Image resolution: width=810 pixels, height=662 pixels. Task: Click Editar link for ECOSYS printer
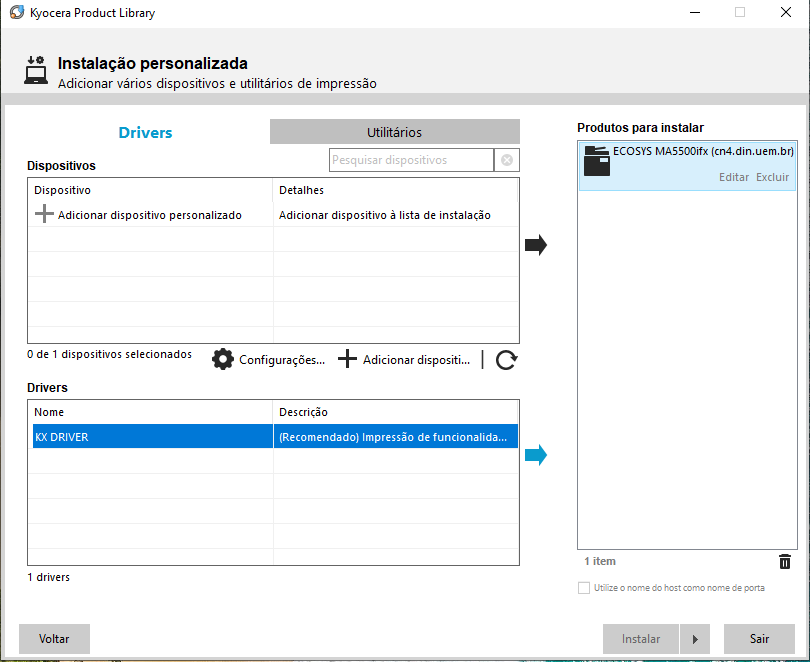(x=733, y=177)
